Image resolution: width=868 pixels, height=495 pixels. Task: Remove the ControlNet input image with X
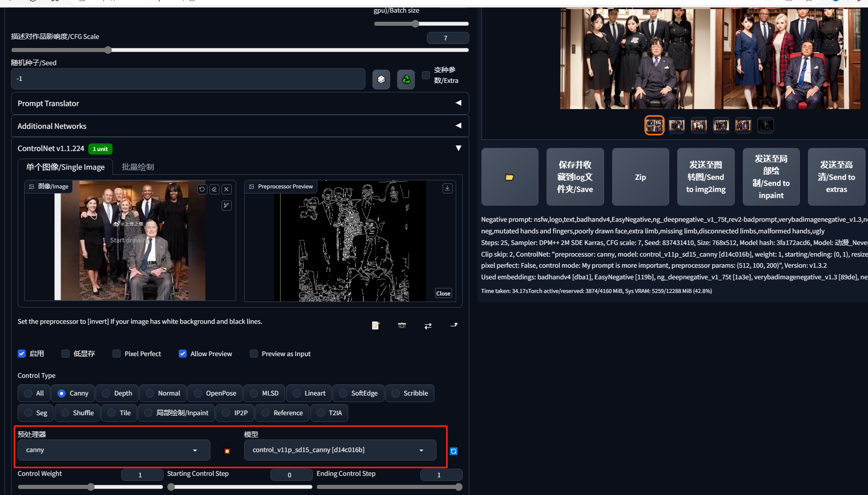(227, 189)
